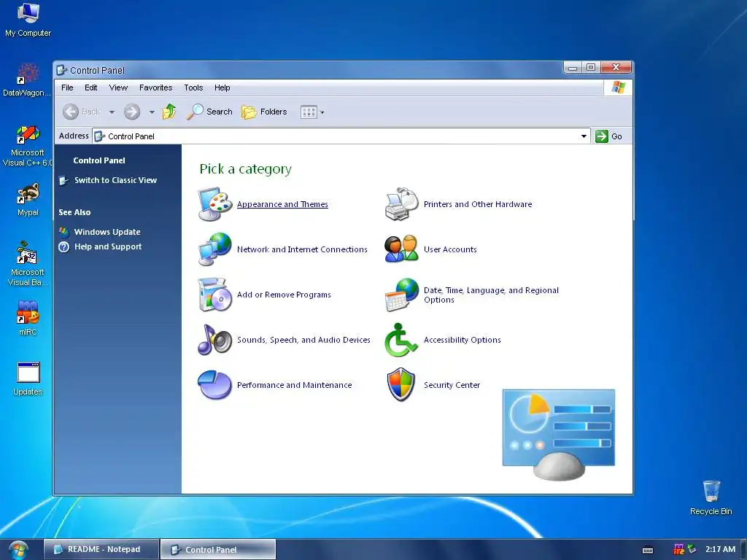Open the Favorites menu
Screen dimensions: 747x560
[156, 87]
